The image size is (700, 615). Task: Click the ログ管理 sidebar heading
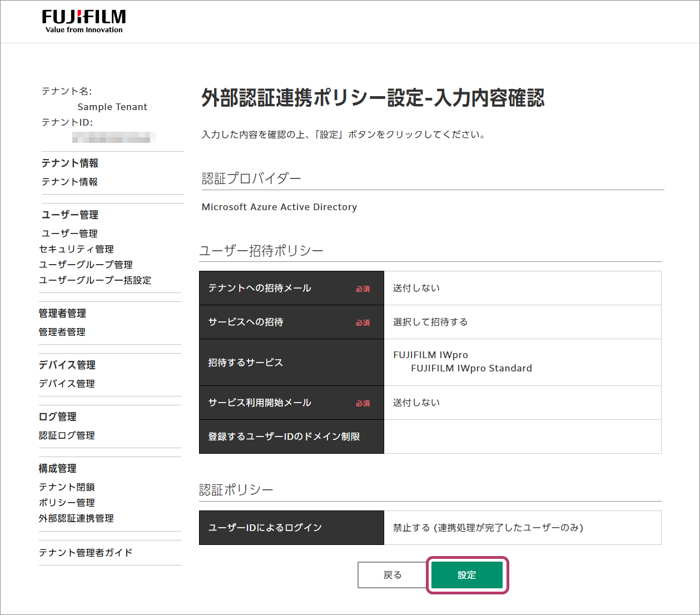tap(58, 416)
